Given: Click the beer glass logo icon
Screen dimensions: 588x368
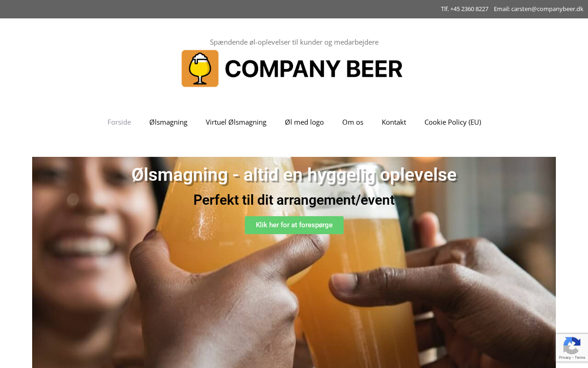Looking at the screenshot, I should point(200,69).
